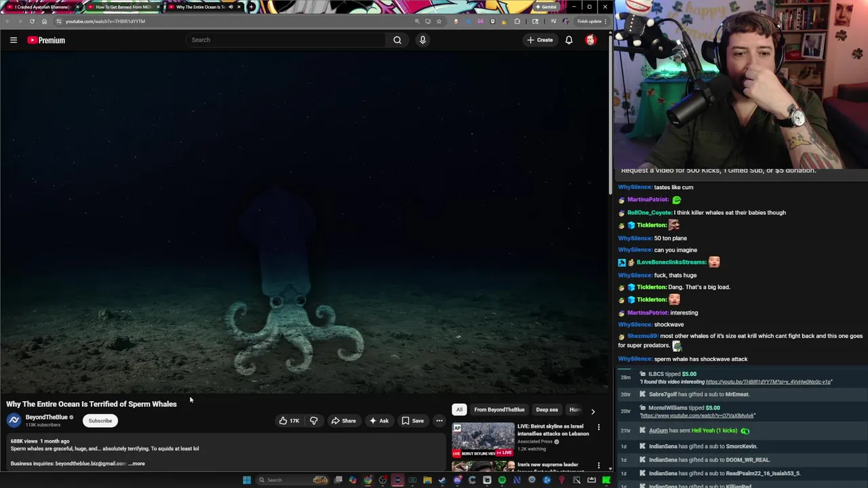The width and height of the screenshot is (868, 488).
Task: Open Discord from the taskbar
Action: click(x=457, y=480)
